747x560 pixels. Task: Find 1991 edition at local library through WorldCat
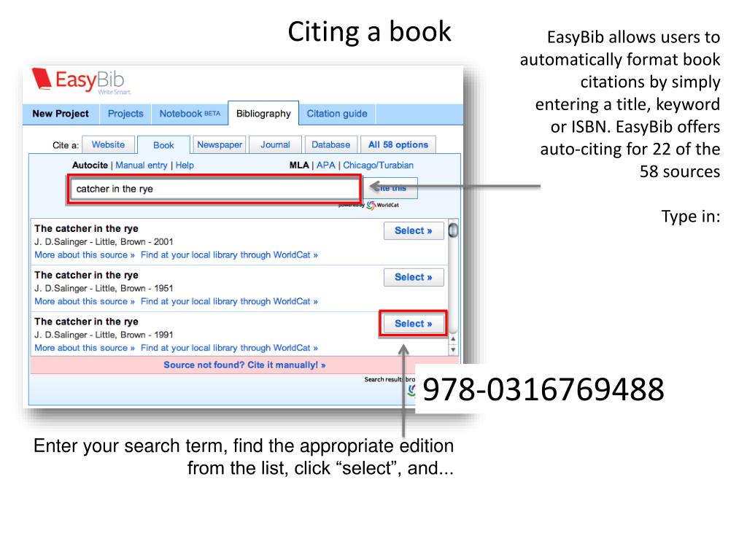coord(229,348)
